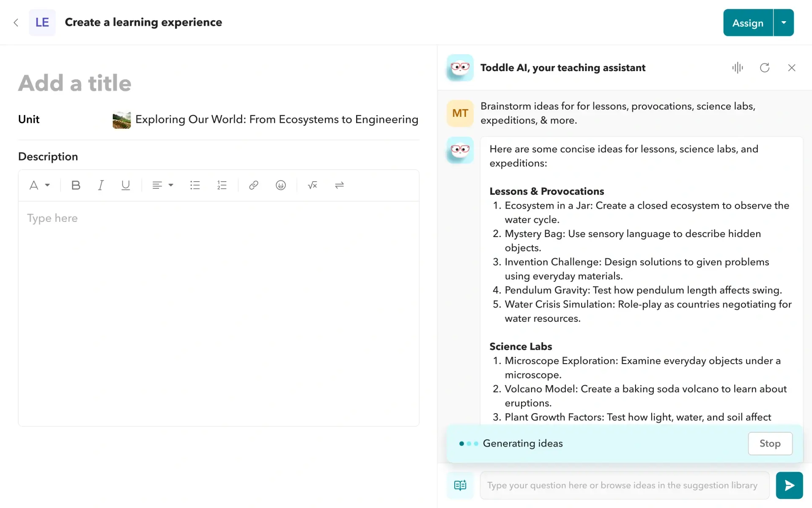Insert a numbered list
Screen dimensions: 812x508
[222, 185]
